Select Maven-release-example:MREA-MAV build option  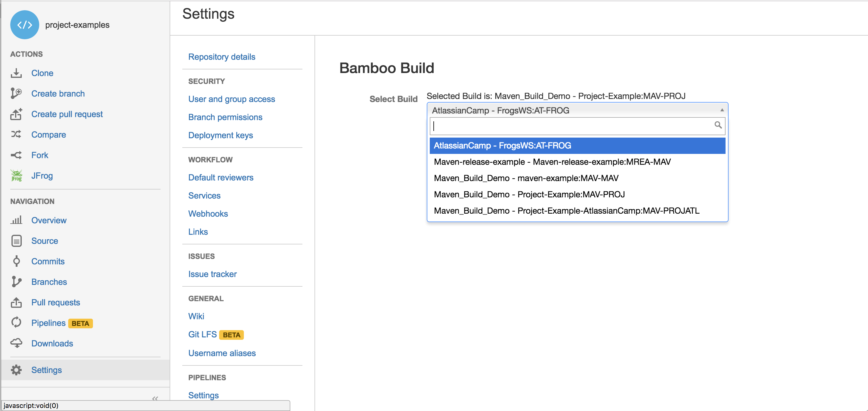pos(552,162)
